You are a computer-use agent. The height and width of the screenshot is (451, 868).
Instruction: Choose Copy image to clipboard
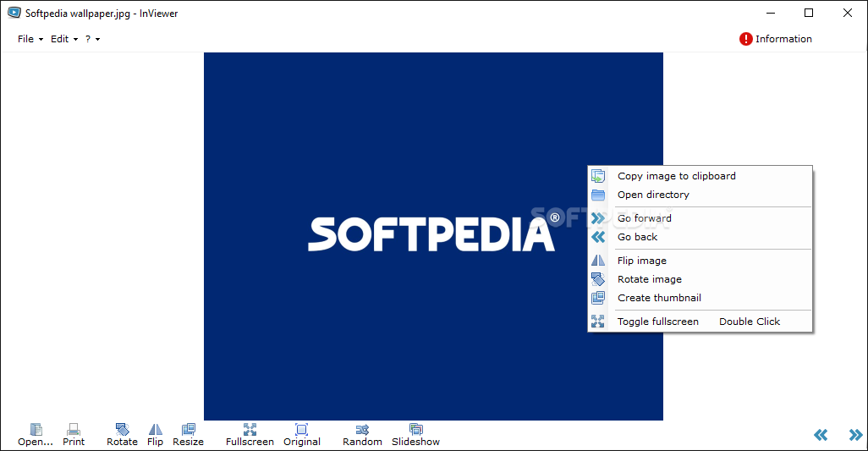click(x=700, y=176)
